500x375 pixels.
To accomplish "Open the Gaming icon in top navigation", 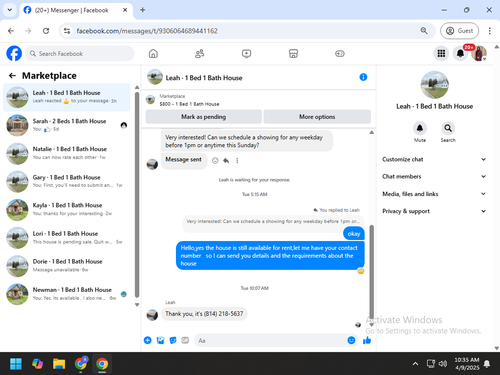I will coord(340,53).
